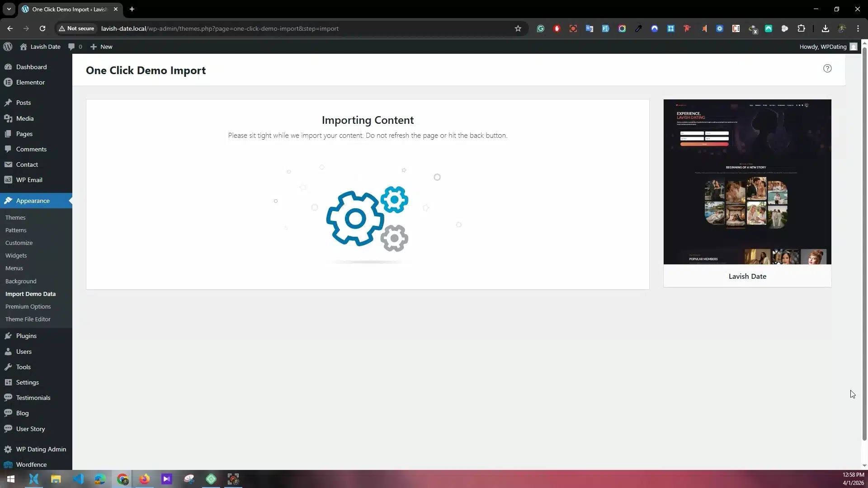
Task: Open the Plugins menu
Action: click(26, 336)
